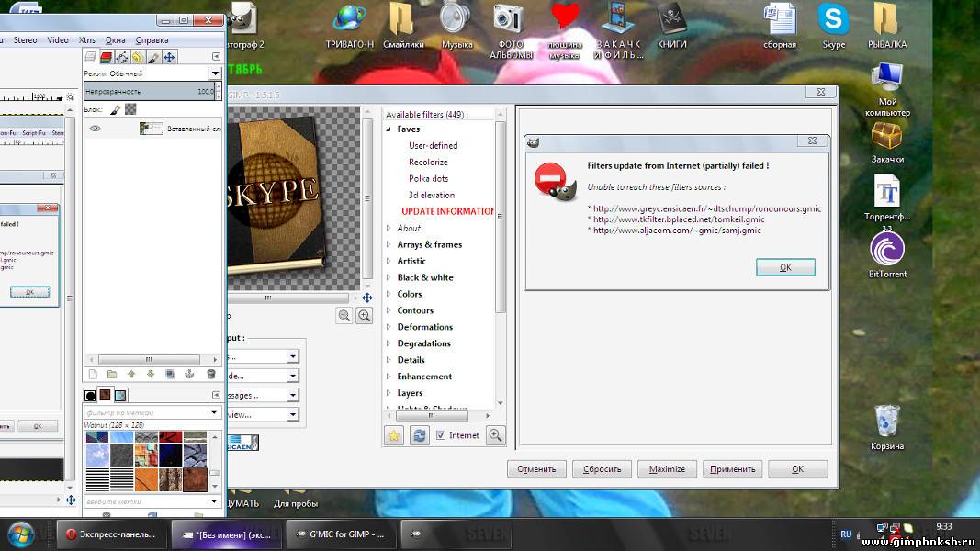Lower the layer with the down arrow
Screen dimensions: 980x551
(x=151, y=374)
